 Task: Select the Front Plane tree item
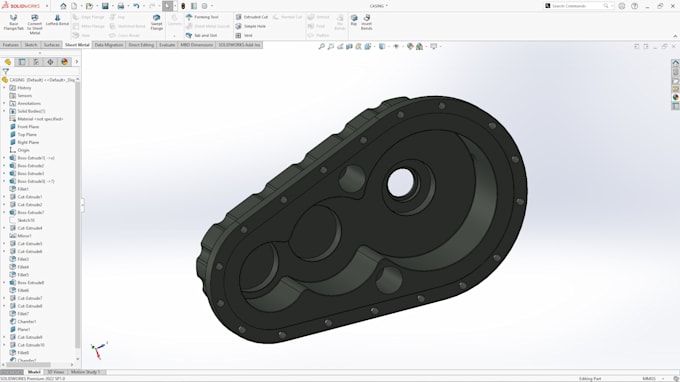pos(28,127)
